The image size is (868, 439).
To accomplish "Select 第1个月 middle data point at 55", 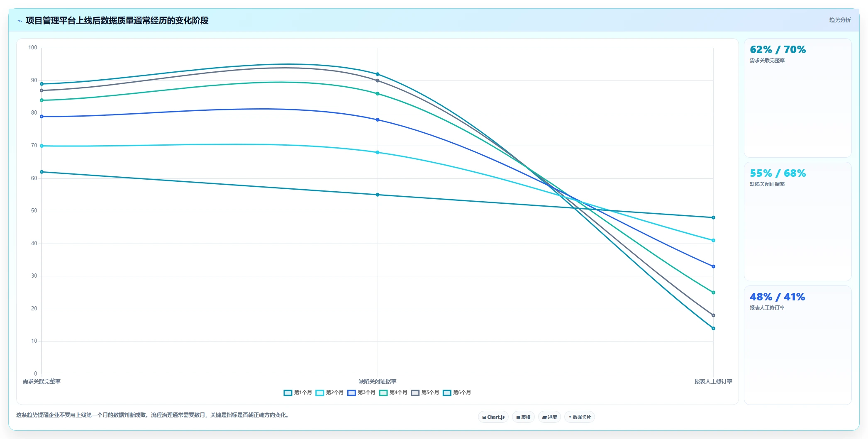I will (378, 195).
